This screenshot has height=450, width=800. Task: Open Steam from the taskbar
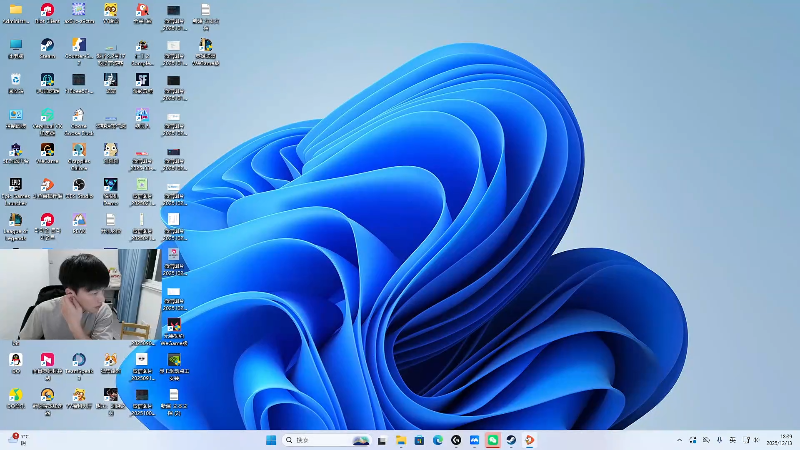(x=510, y=440)
